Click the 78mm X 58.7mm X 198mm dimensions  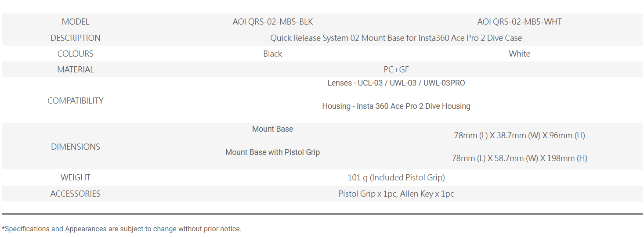coord(519,158)
